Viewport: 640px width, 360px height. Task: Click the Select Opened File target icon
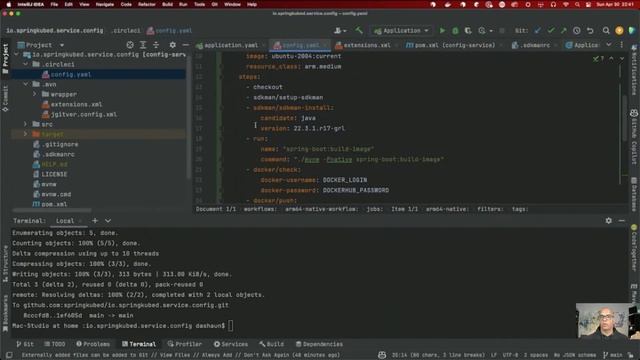pos(130,45)
